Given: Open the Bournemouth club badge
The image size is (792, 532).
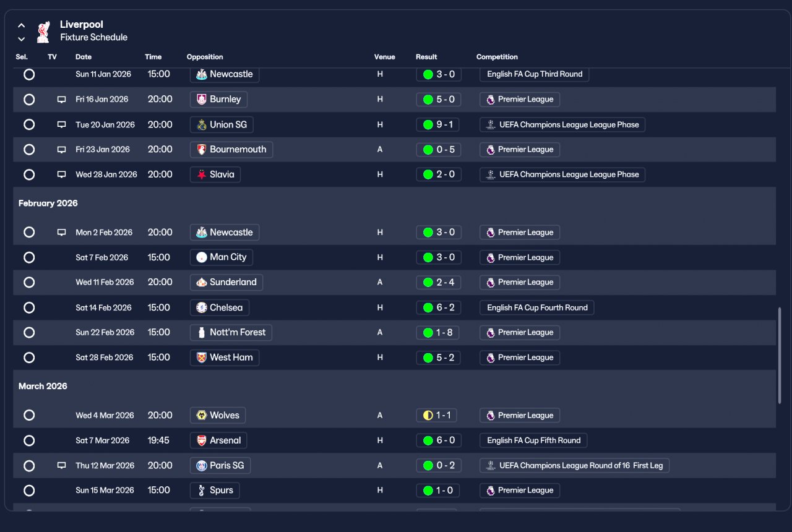Looking at the screenshot, I should pos(201,149).
